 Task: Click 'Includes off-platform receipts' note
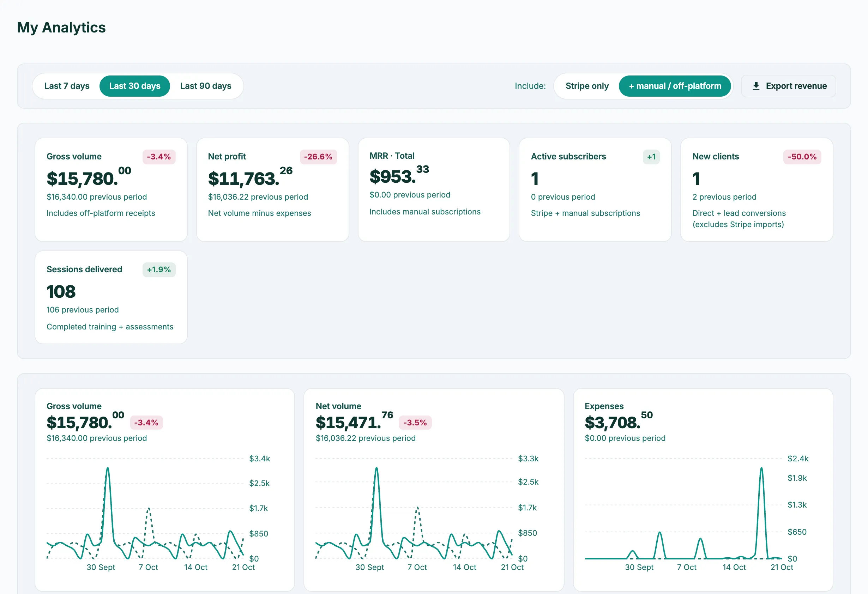point(101,213)
